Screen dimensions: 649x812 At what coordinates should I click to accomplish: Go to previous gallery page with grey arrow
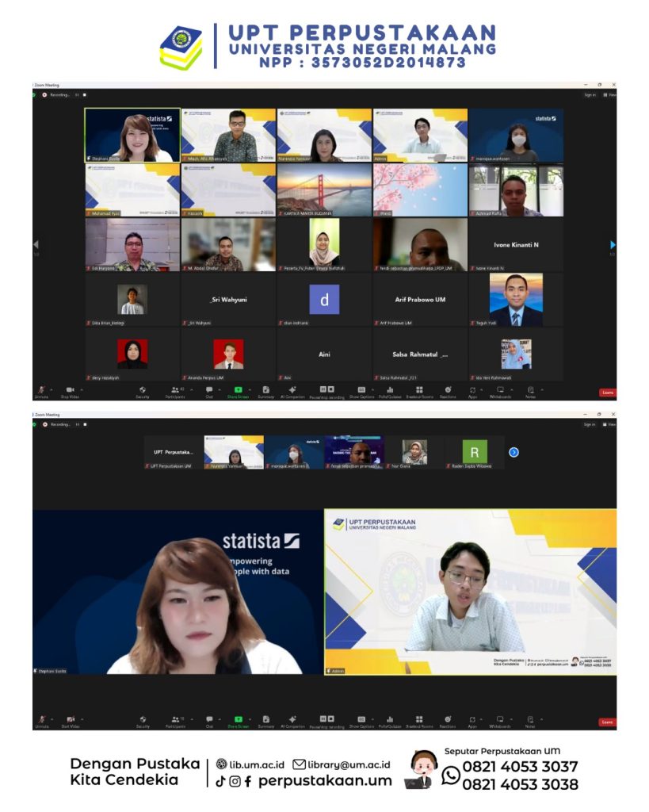click(36, 244)
